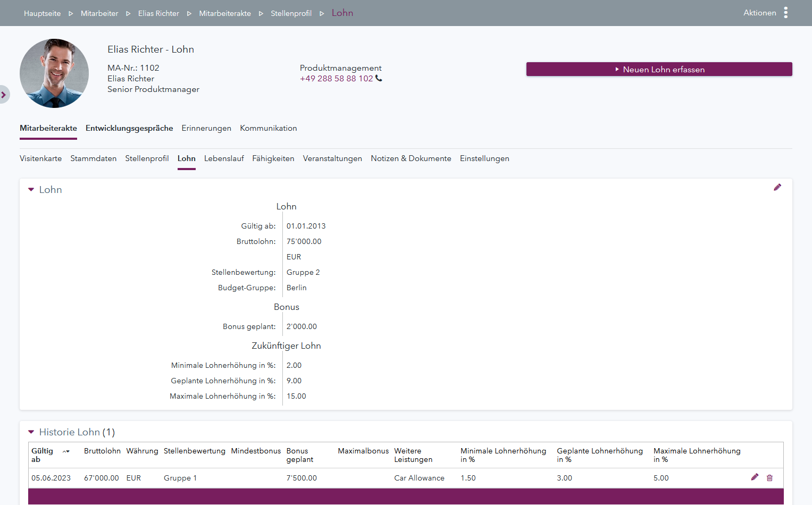Go to Mitarbeiter breadcrumb link

pos(99,13)
